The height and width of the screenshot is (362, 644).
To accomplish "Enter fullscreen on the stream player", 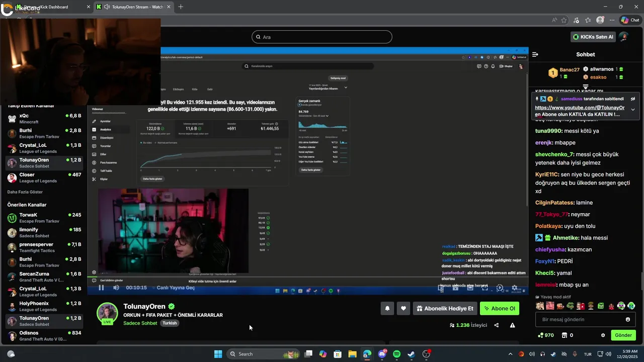I will pyautogui.click(x=485, y=288).
